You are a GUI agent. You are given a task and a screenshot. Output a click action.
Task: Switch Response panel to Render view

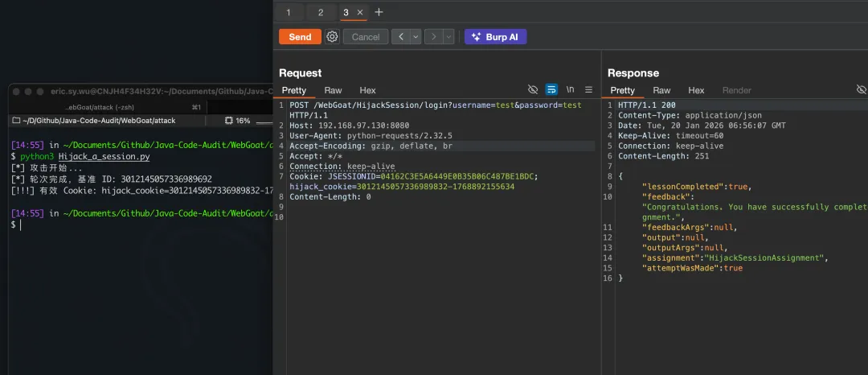(737, 90)
